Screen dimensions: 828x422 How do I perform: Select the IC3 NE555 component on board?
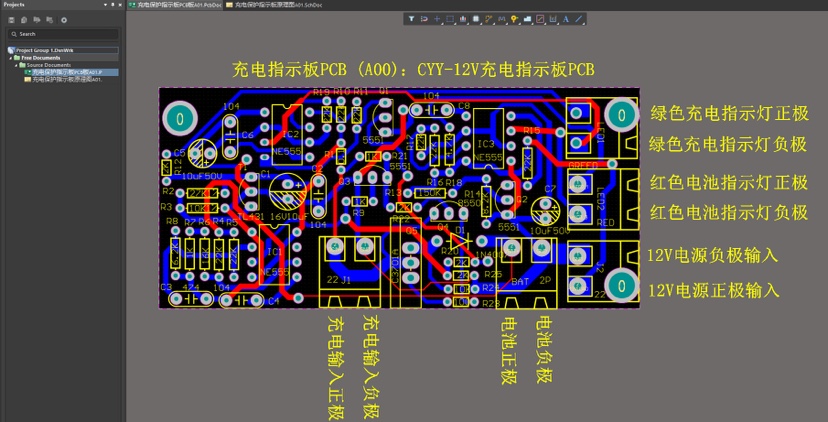[x=488, y=138]
